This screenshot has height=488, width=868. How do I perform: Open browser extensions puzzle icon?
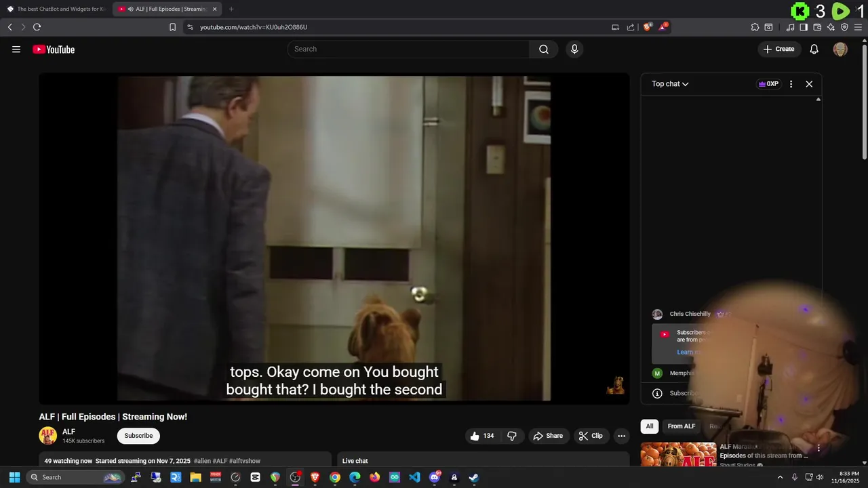[x=755, y=27]
